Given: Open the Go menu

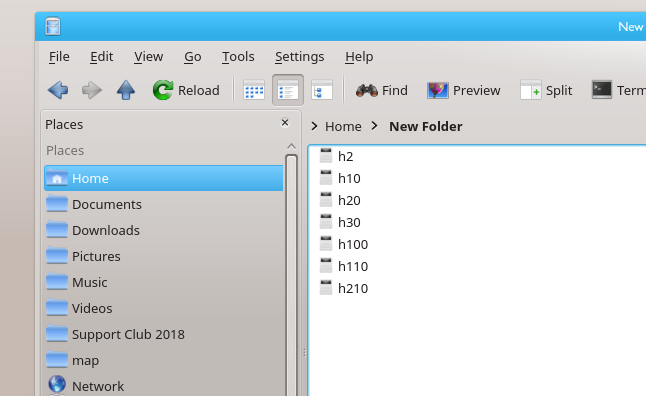Looking at the screenshot, I should [x=192, y=56].
